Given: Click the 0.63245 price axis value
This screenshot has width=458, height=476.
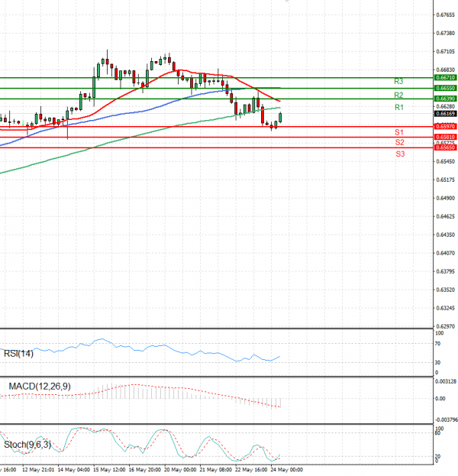Looking at the screenshot, I should 446,308.
